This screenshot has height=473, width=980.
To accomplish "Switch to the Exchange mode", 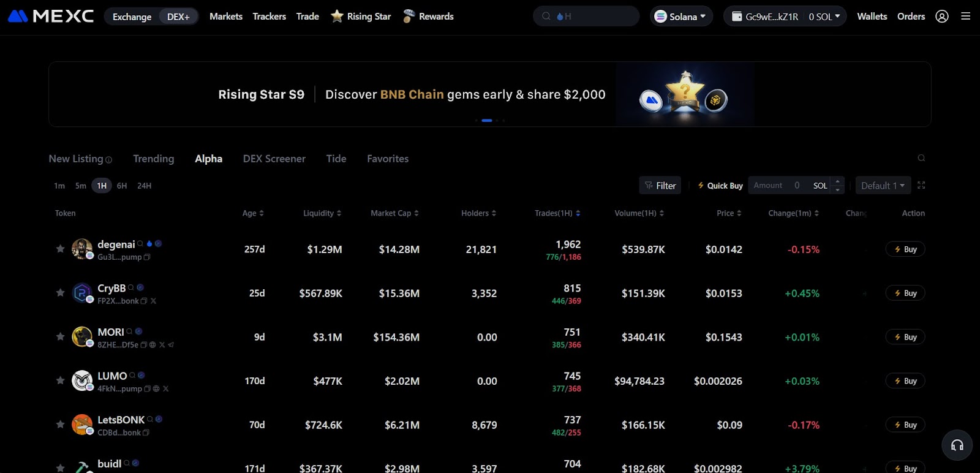I will [x=132, y=17].
